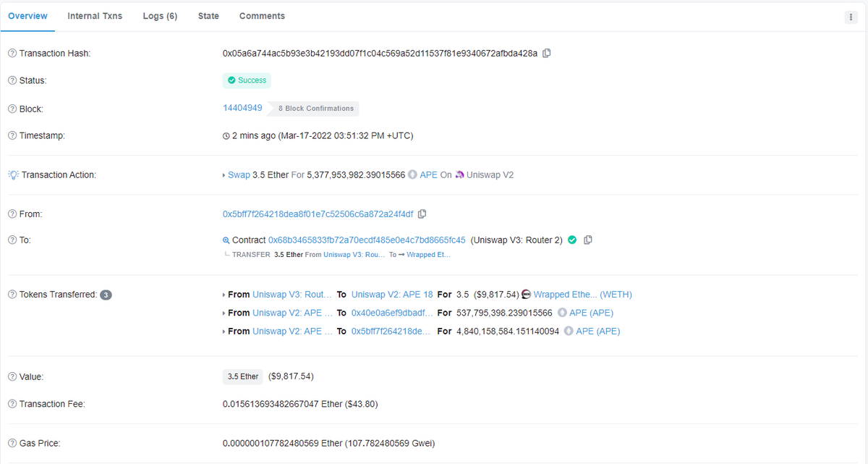The width and height of the screenshot is (868, 464).
Task: Click help icon beside Transaction Hash
Action: click(x=12, y=54)
